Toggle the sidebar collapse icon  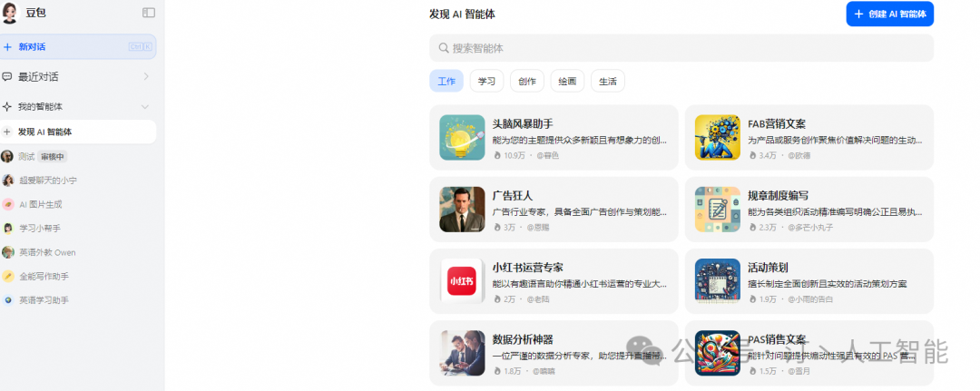(x=149, y=13)
